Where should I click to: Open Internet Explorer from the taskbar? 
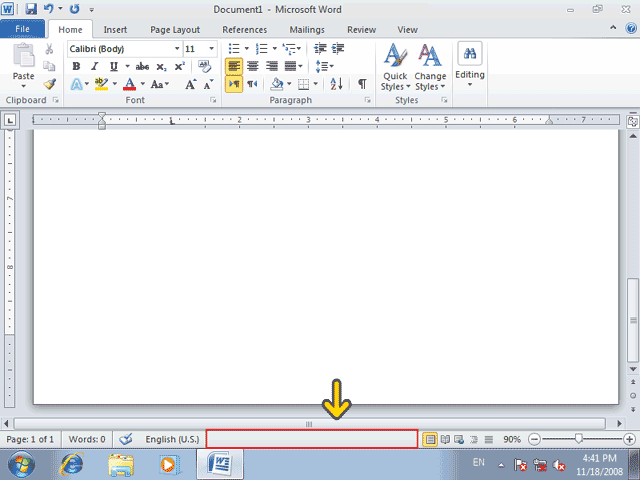(72, 464)
